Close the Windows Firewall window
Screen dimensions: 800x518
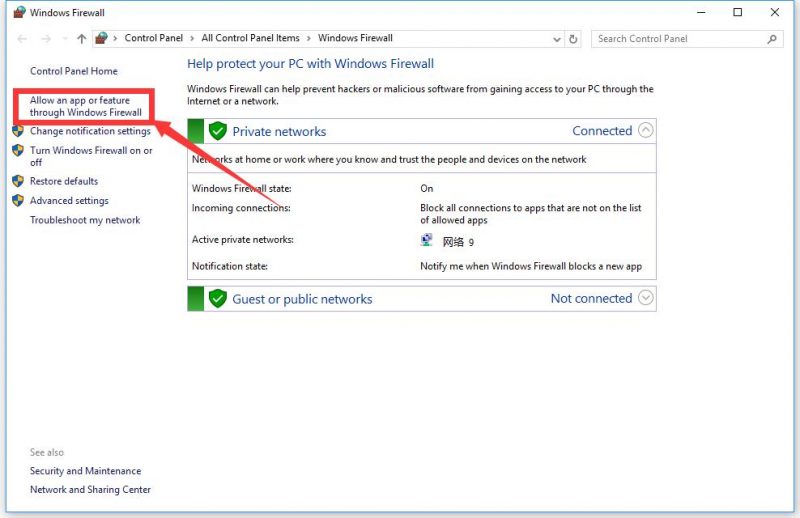click(x=774, y=12)
